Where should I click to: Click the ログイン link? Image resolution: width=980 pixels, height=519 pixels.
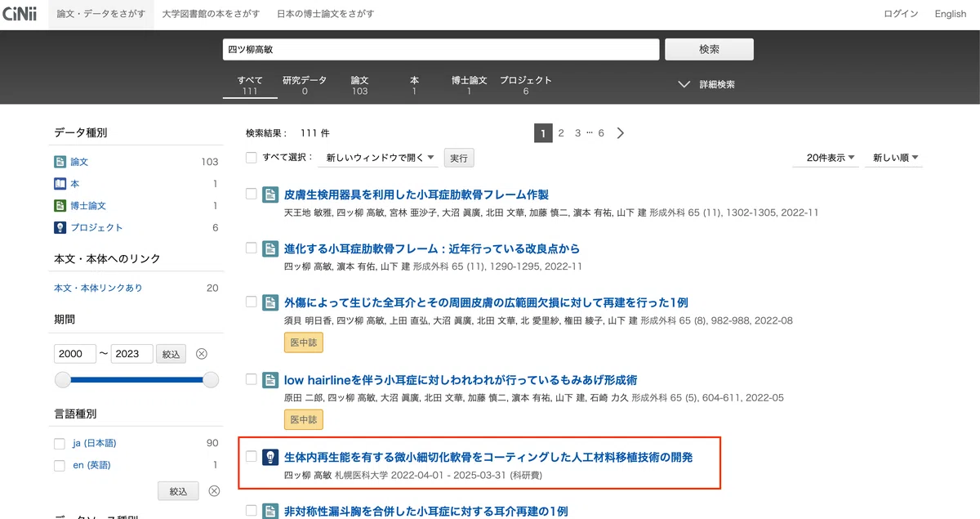[901, 14]
